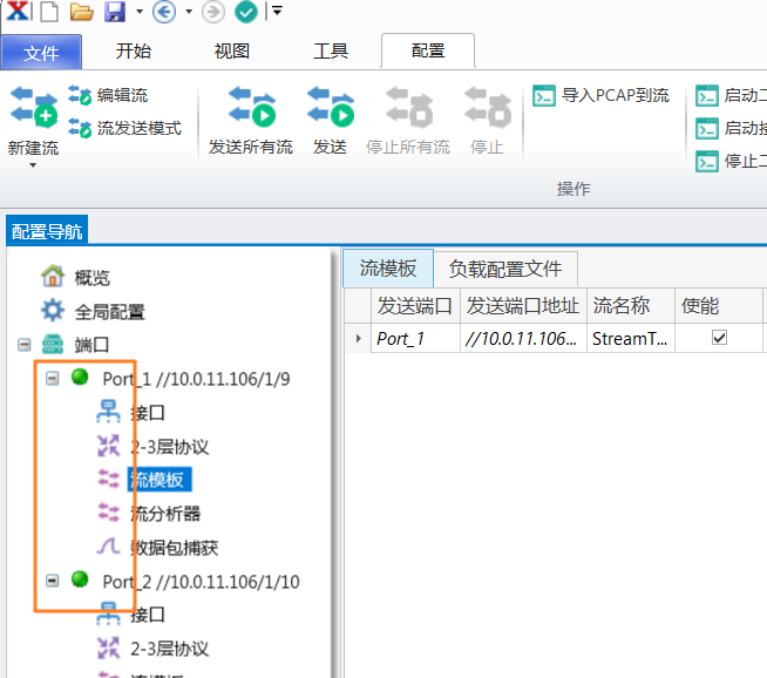The height and width of the screenshot is (678, 767).
Task: Click the 发送端口地址 column header
Action: click(523, 306)
